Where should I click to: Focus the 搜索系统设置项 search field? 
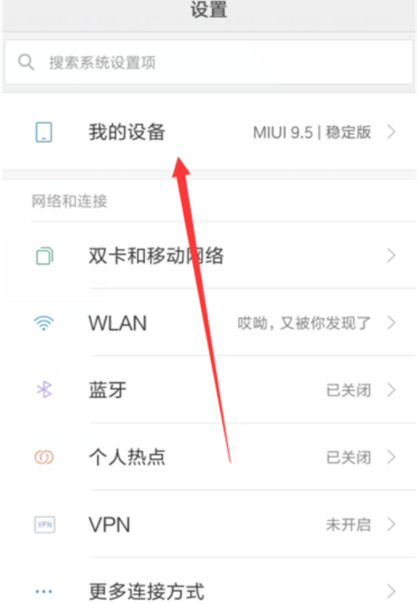pos(209,62)
